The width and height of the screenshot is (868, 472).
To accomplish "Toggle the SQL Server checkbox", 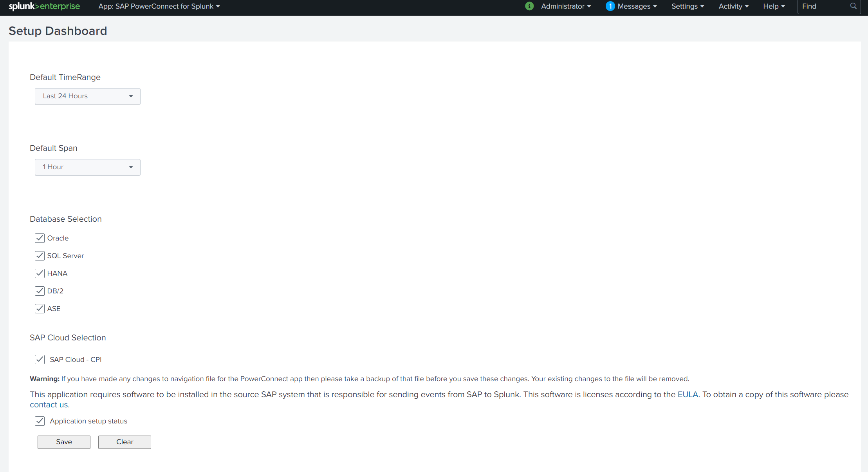I will 40,256.
